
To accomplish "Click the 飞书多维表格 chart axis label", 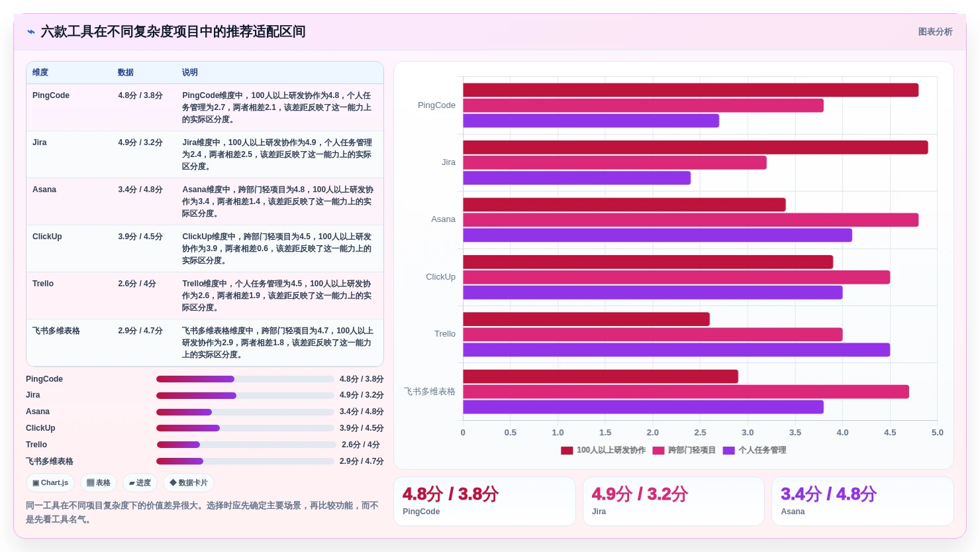I will coord(430,392).
